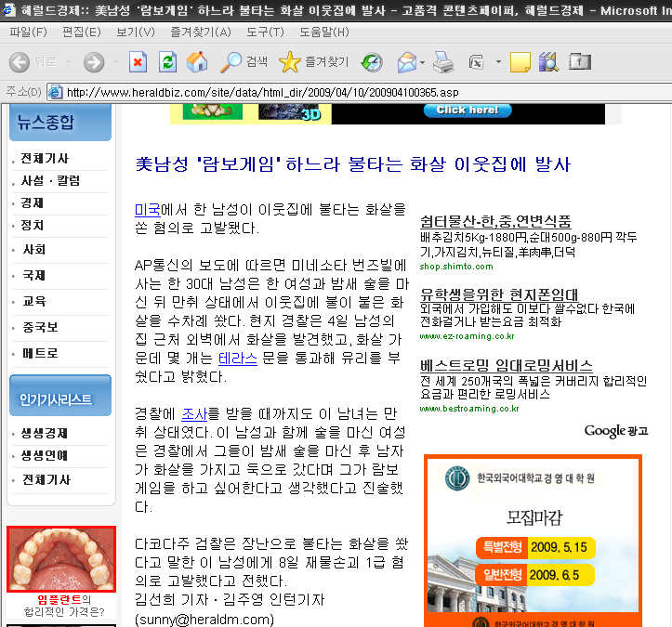Open the 도구(T) menu
Viewport: 672px width, 627px height.
(x=264, y=33)
